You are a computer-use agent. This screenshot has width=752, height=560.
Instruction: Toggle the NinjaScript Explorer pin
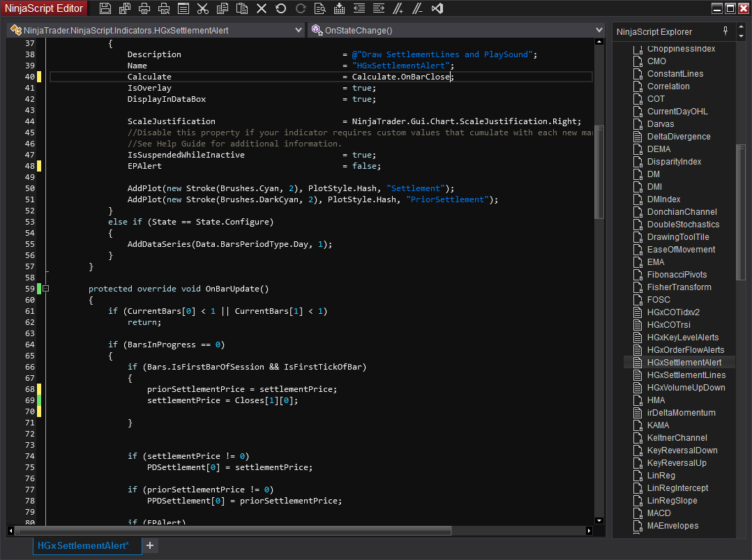click(x=725, y=31)
